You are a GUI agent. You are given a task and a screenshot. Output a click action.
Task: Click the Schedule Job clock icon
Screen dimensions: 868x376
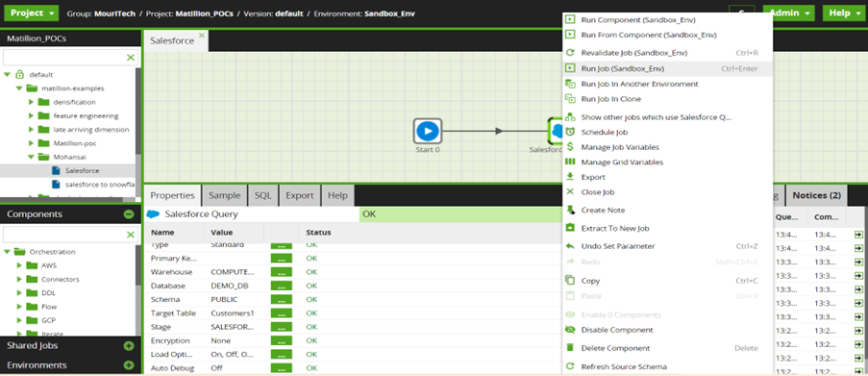coord(570,132)
